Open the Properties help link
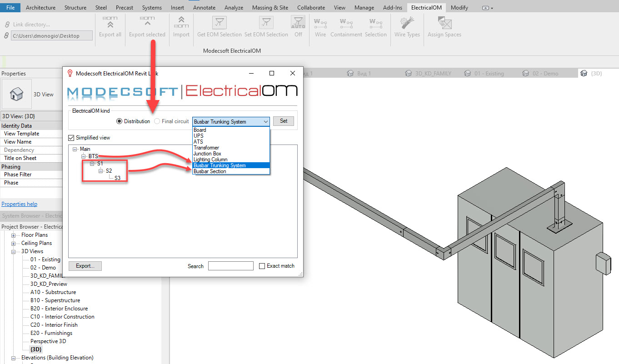This screenshot has width=619, height=364. tap(20, 204)
